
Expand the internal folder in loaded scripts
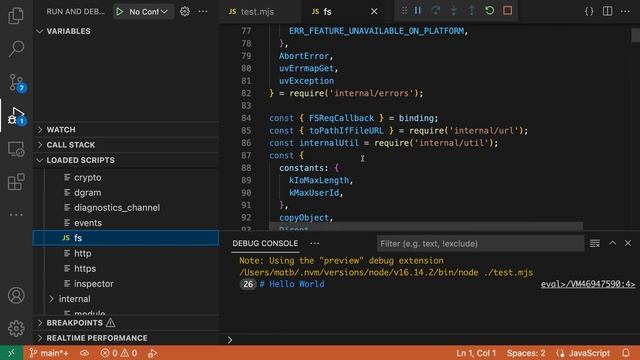coord(126,299)
